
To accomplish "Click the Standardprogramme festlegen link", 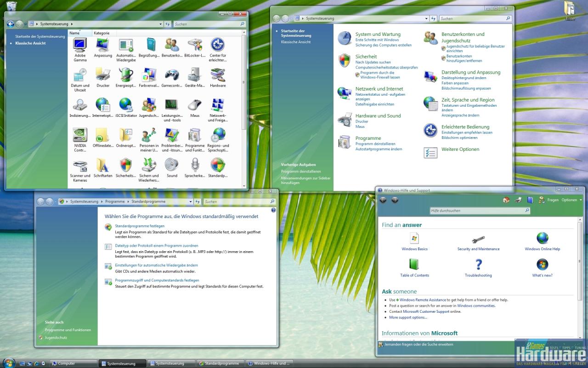I will pos(140,226).
